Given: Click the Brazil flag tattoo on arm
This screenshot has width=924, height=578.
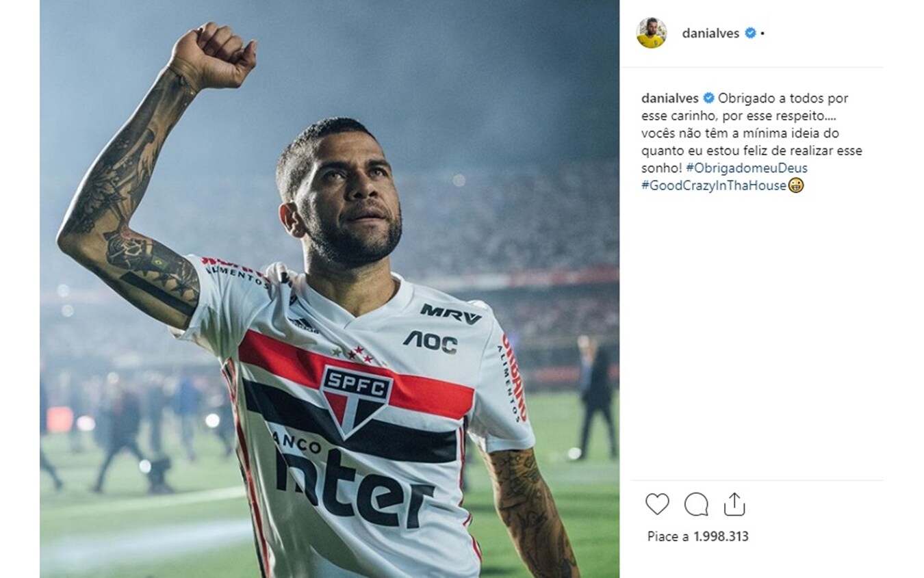Looking at the screenshot, I should (159, 263).
